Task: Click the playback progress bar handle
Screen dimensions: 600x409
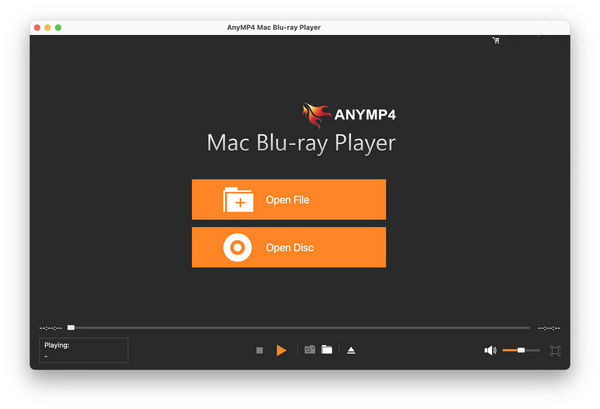Action: point(71,328)
